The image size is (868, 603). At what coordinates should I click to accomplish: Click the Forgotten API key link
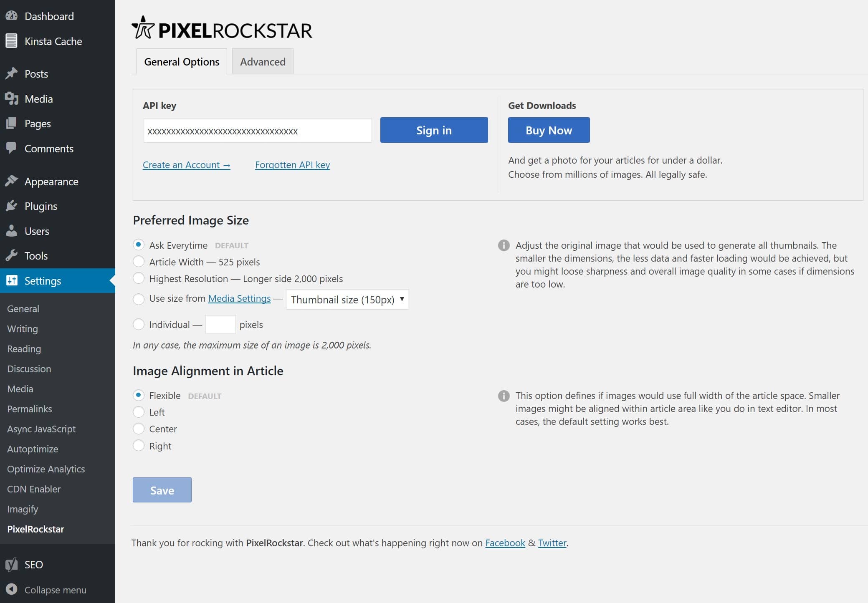[292, 165]
